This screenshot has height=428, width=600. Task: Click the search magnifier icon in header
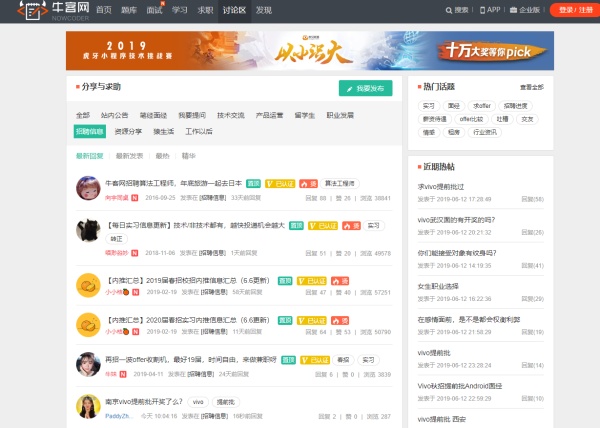(449, 10)
